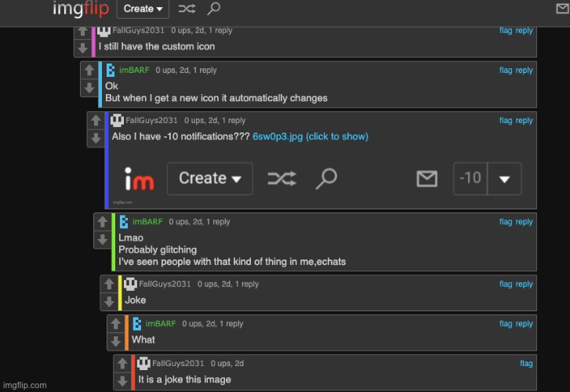Image resolution: width=570 pixels, height=392 pixels.
Task: Downvote the 'Lmao Probably glitching' comment
Action: click(103, 239)
